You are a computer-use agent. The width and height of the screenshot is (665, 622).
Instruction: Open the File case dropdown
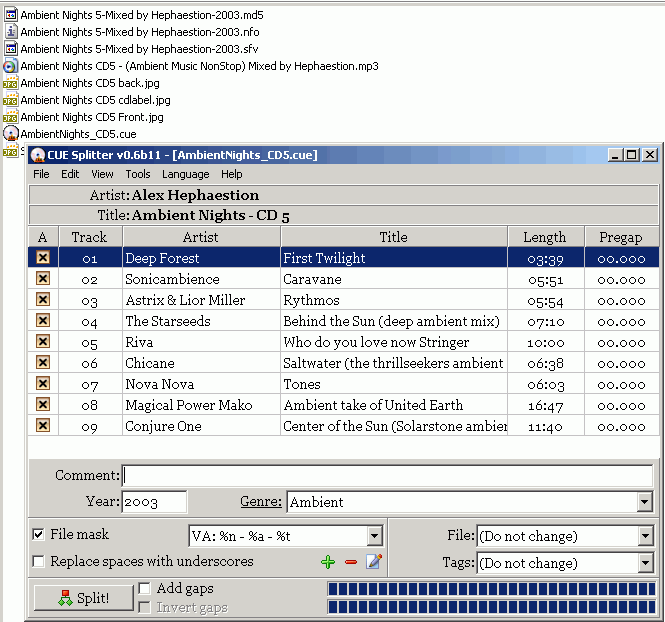point(645,536)
